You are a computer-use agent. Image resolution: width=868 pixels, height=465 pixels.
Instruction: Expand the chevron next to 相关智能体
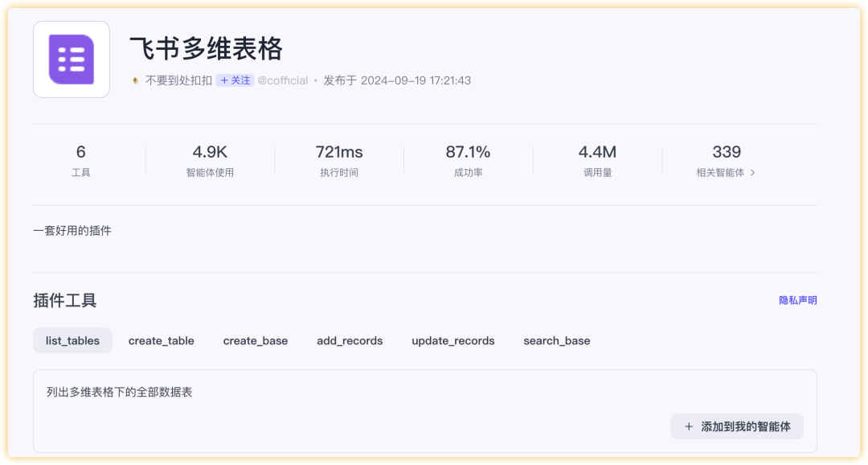752,173
